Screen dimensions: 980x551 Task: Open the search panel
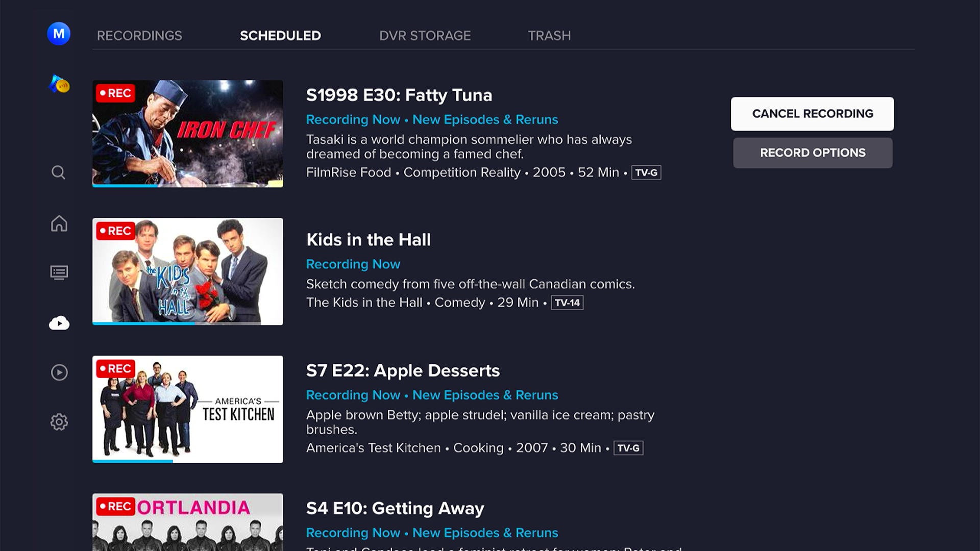pyautogui.click(x=59, y=172)
